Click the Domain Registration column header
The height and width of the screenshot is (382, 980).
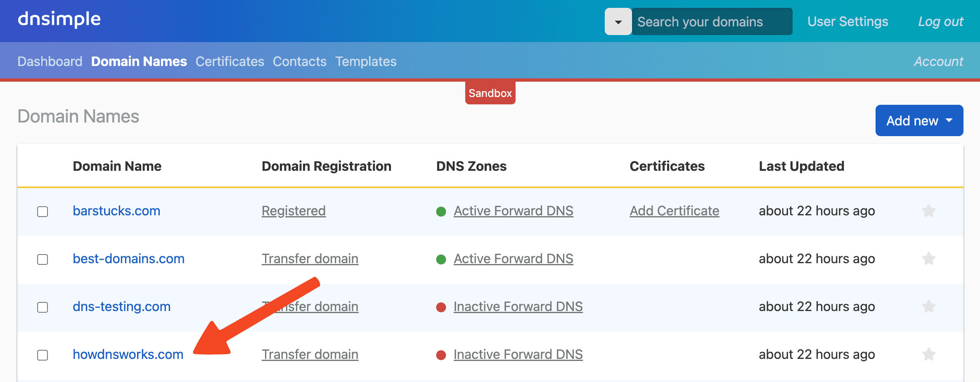[x=327, y=166]
